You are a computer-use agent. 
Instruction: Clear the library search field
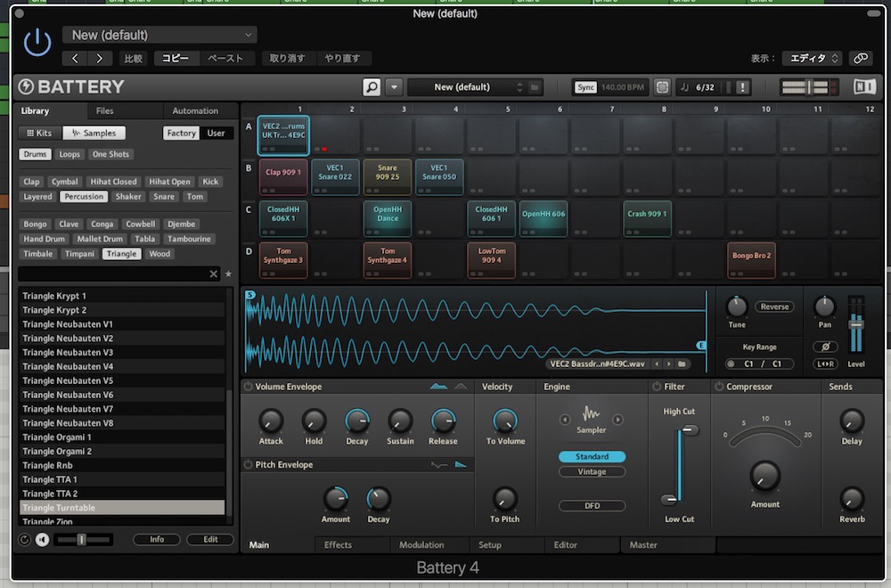(x=214, y=274)
